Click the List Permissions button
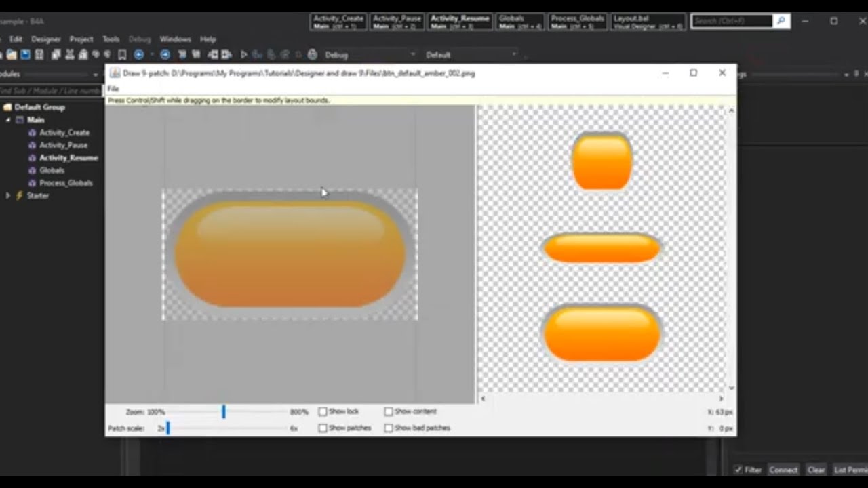This screenshot has height=488, width=868. 850,470
